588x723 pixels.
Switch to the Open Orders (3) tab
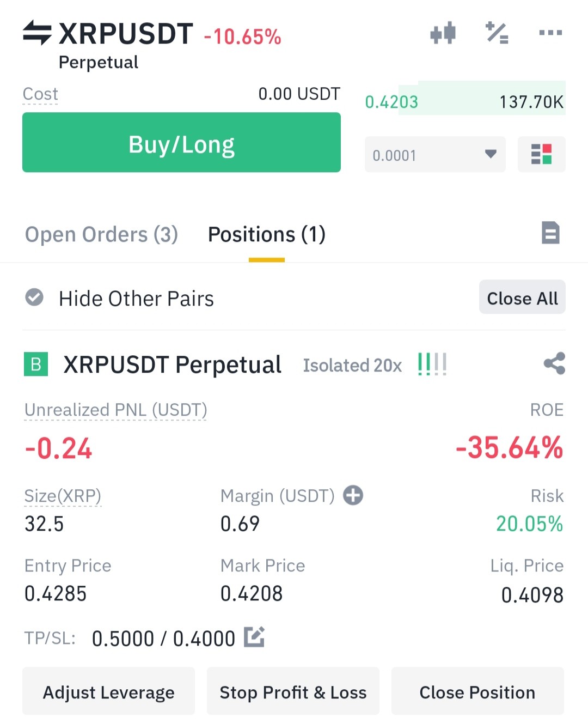(x=102, y=234)
